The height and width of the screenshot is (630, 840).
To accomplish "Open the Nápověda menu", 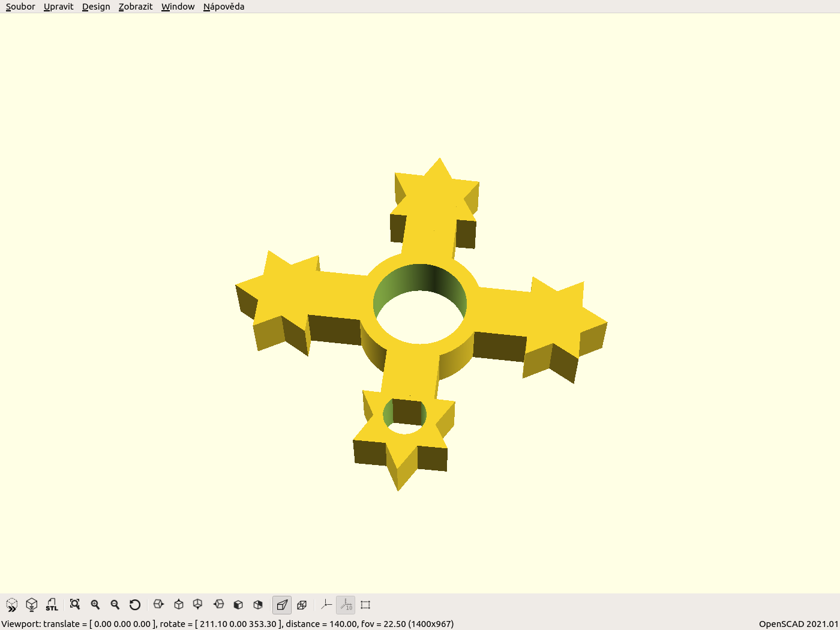I will click(x=224, y=7).
